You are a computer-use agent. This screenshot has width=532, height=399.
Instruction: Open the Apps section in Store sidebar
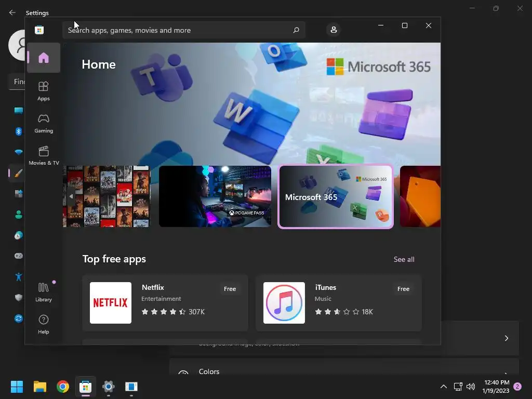coord(44,91)
